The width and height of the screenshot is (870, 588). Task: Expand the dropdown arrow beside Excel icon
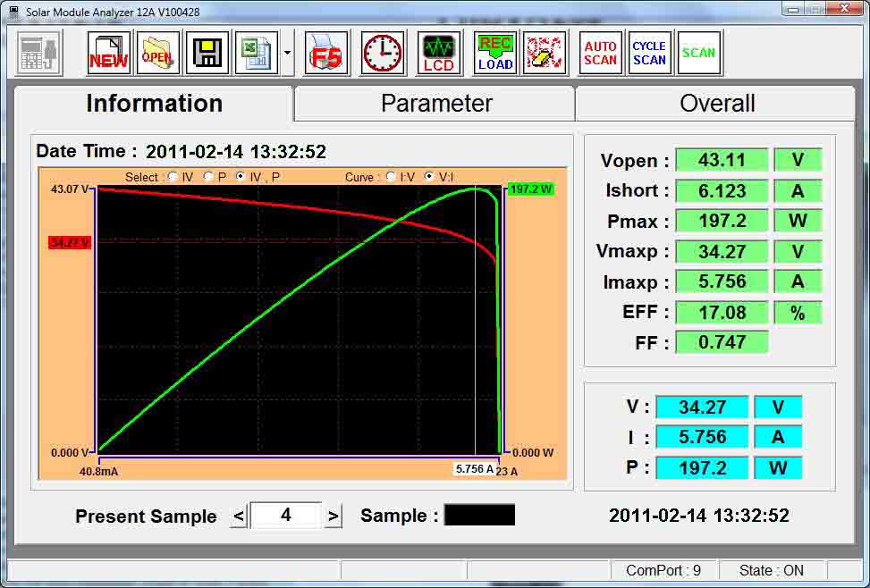(x=287, y=54)
